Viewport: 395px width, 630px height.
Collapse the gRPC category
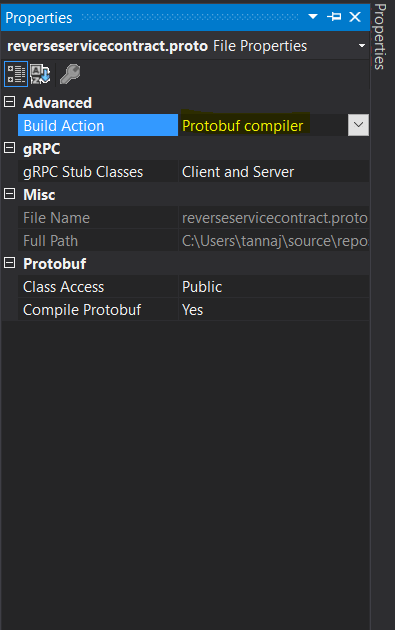(x=10, y=148)
